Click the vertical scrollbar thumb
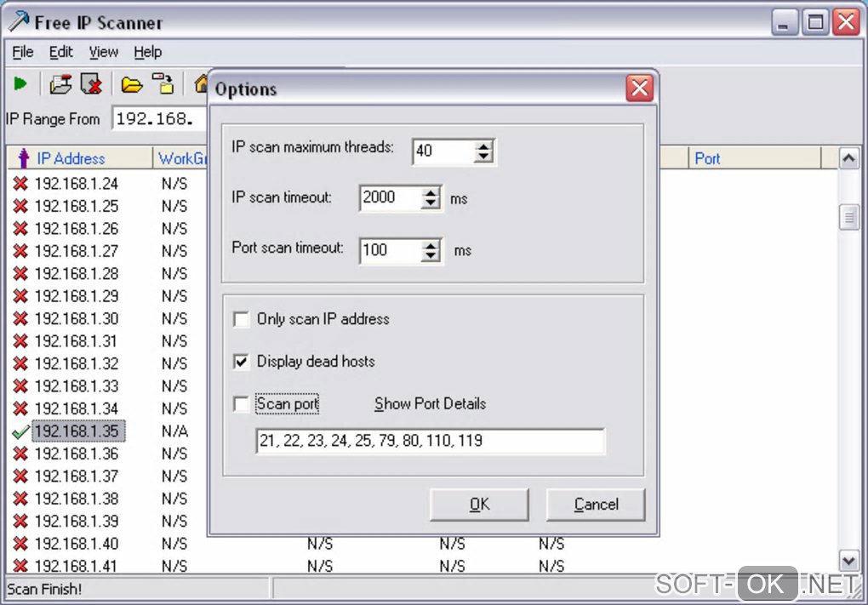The image size is (868, 605). tap(848, 216)
